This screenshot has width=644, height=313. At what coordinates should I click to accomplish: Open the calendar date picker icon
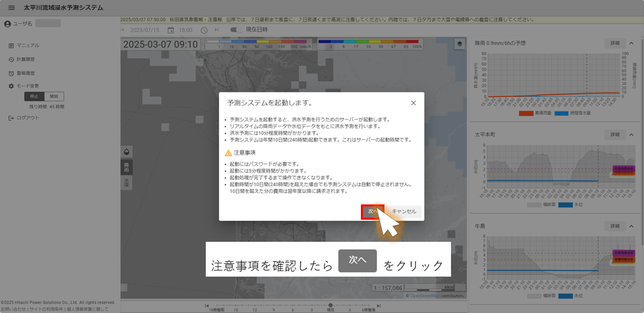point(170,30)
